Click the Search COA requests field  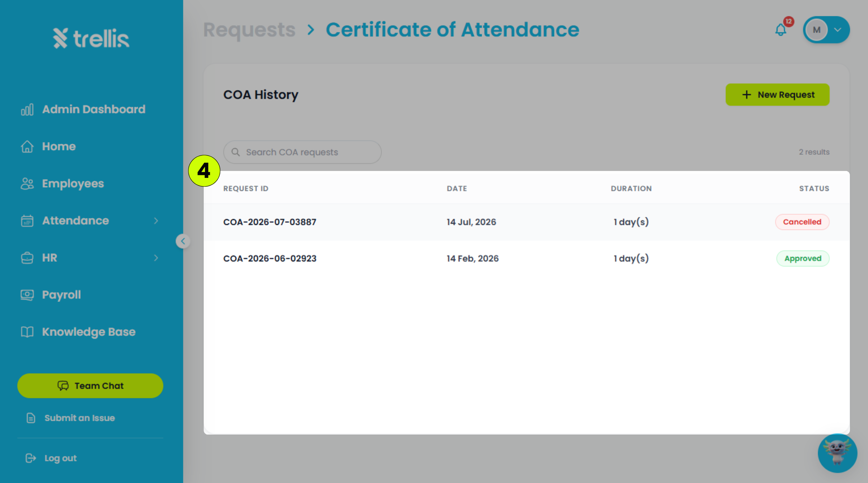click(302, 152)
